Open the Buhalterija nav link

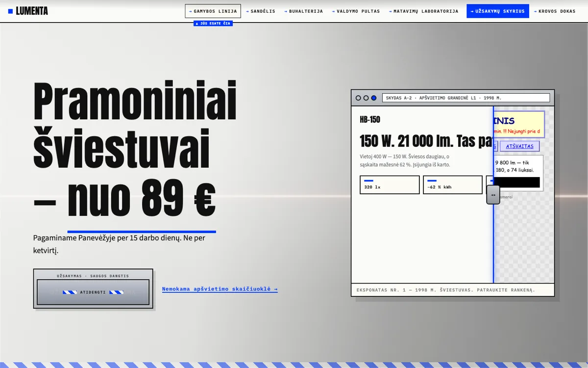[304, 11]
